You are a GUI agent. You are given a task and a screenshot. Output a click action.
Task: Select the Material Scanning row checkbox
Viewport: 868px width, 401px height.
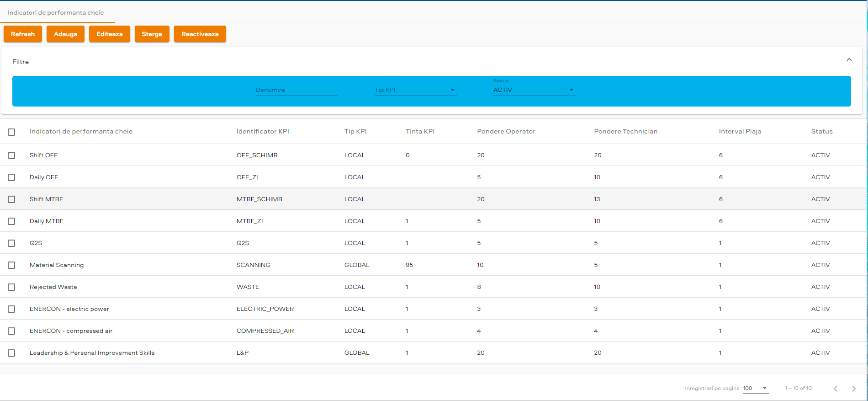(x=11, y=265)
